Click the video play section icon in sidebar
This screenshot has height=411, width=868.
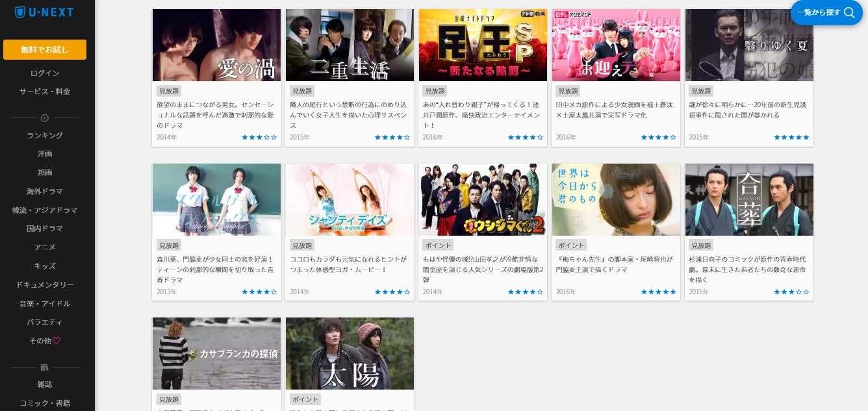[x=45, y=118]
